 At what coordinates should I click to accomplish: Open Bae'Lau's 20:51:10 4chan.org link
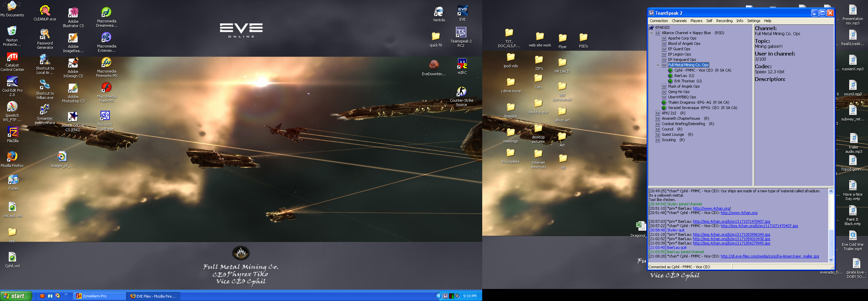712,208
